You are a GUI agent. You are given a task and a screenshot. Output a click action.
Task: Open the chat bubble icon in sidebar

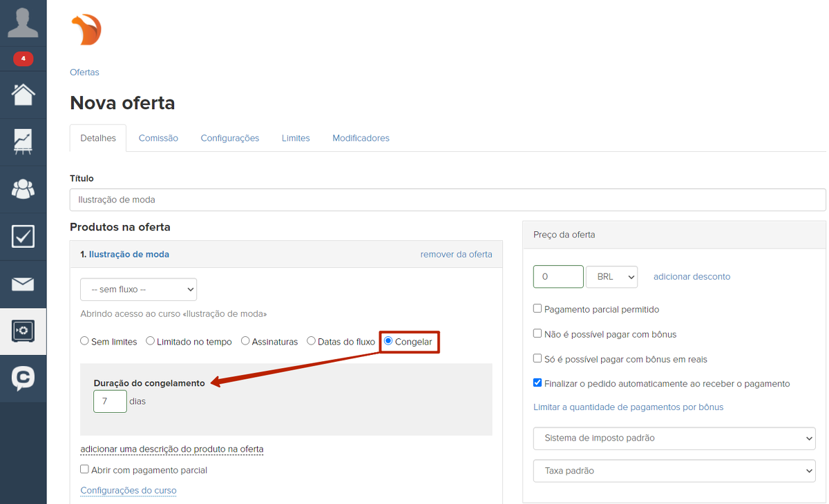[23, 378]
